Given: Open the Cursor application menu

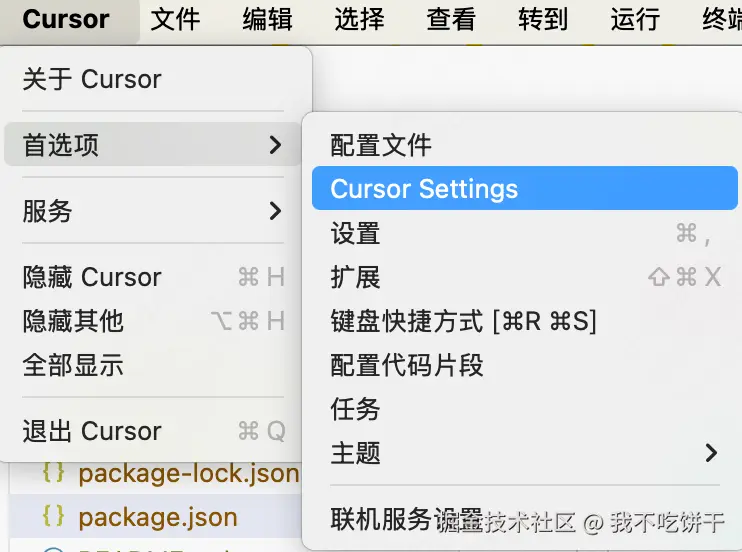Looking at the screenshot, I should [x=66, y=19].
